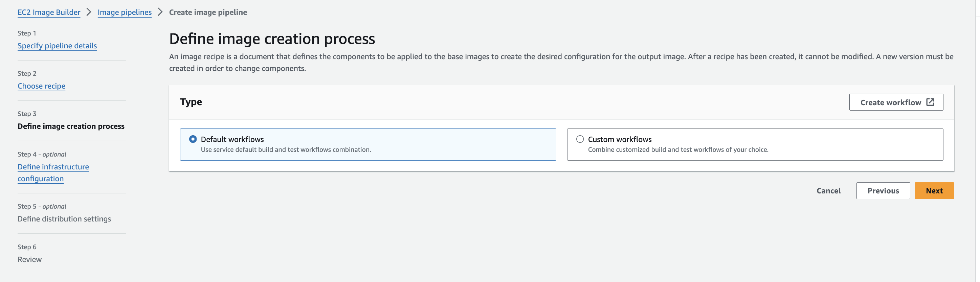Proceed with the orange Next button
The height and width of the screenshot is (282, 980).
[934, 191]
